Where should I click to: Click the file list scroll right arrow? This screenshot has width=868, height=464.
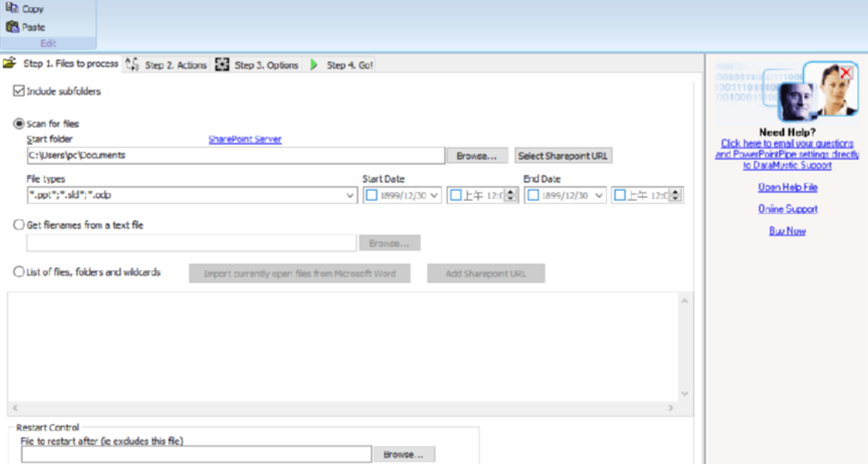(671, 408)
